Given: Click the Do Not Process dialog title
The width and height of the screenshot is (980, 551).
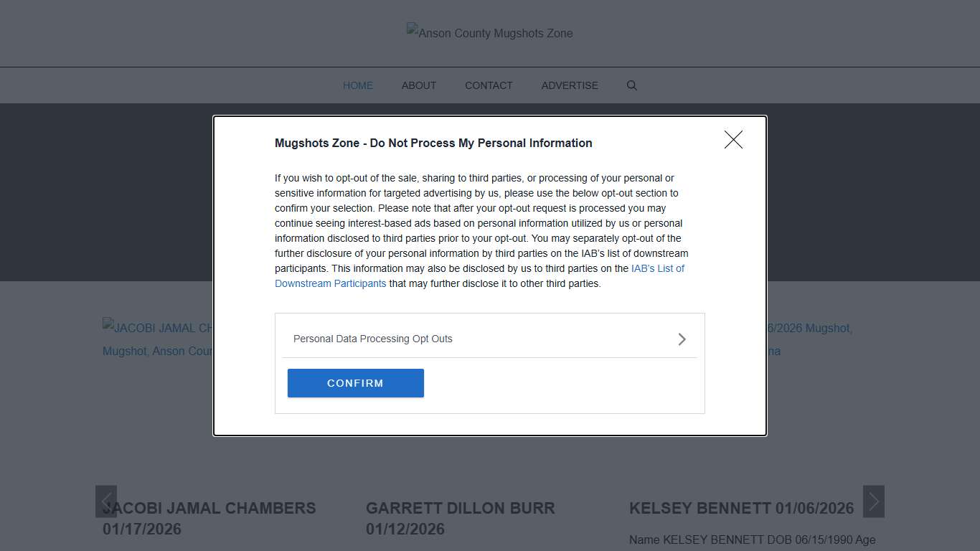Looking at the screenshot, I should tap(433, 143).
